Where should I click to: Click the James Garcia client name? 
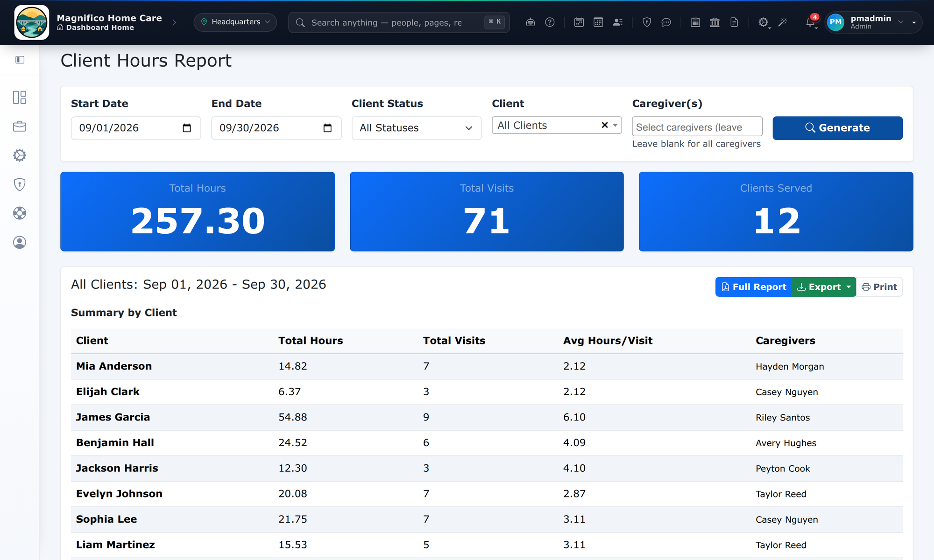tap(113, 417)
